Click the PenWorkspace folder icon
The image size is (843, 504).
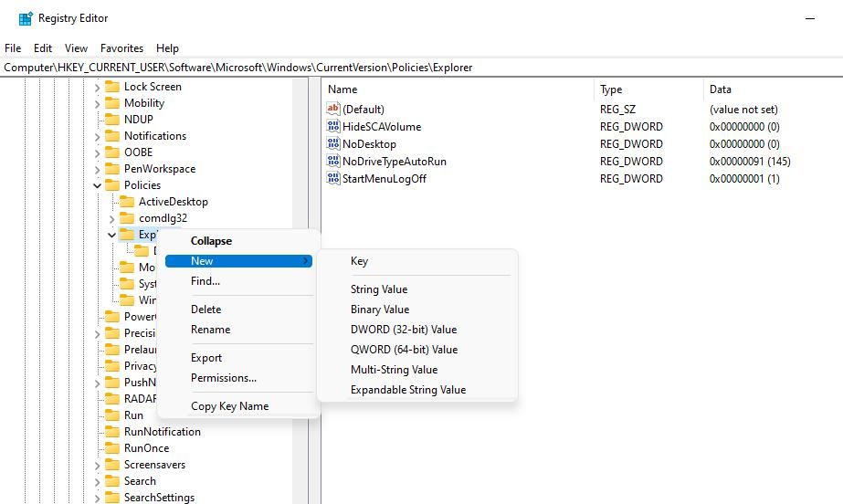click(112, 169)
